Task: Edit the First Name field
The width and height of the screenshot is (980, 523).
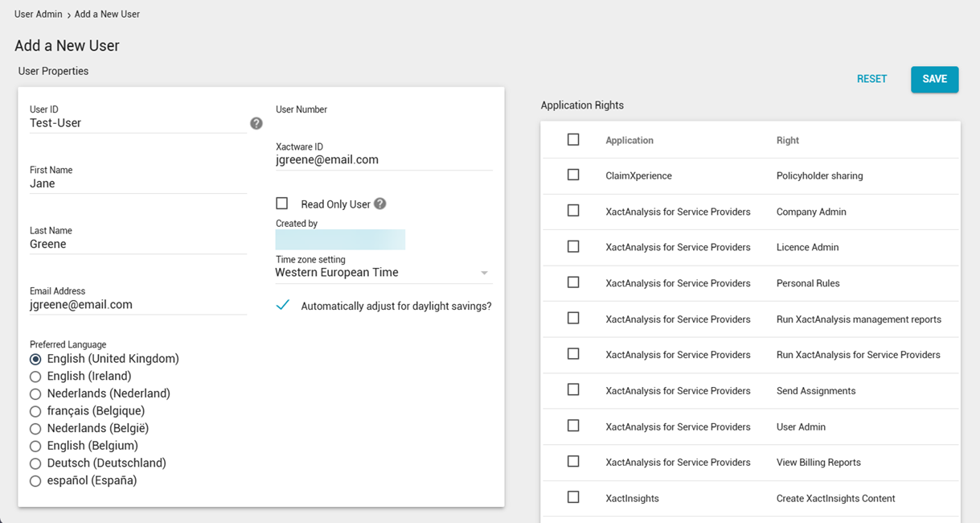Action: 137,183
